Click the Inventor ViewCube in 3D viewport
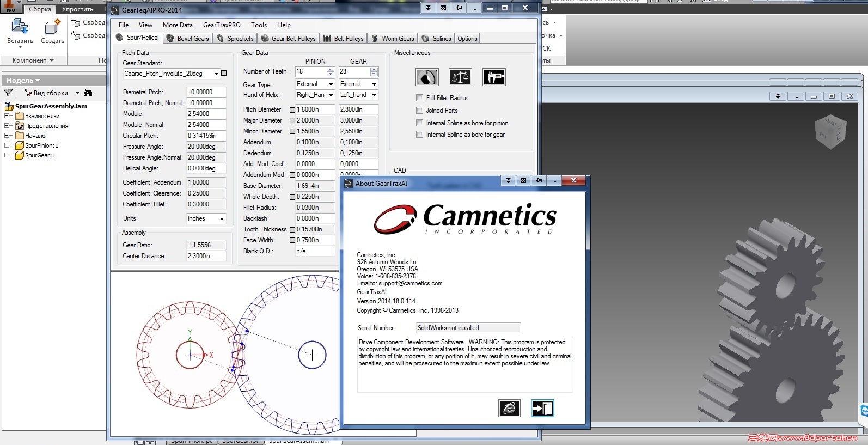Screen dimensions: 868x445 pos(829,131)
